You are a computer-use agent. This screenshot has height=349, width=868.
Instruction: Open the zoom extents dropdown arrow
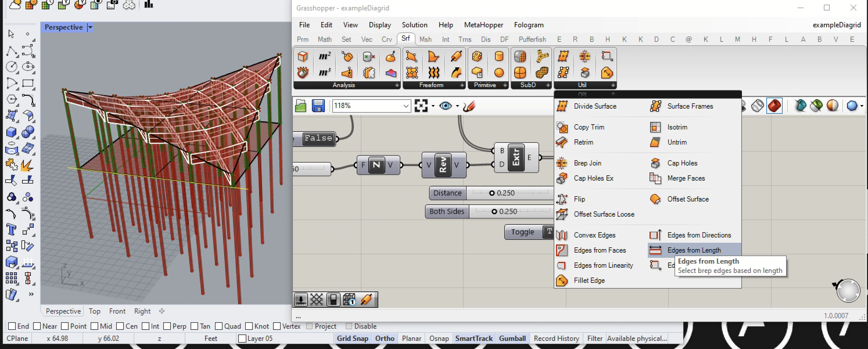433,106
